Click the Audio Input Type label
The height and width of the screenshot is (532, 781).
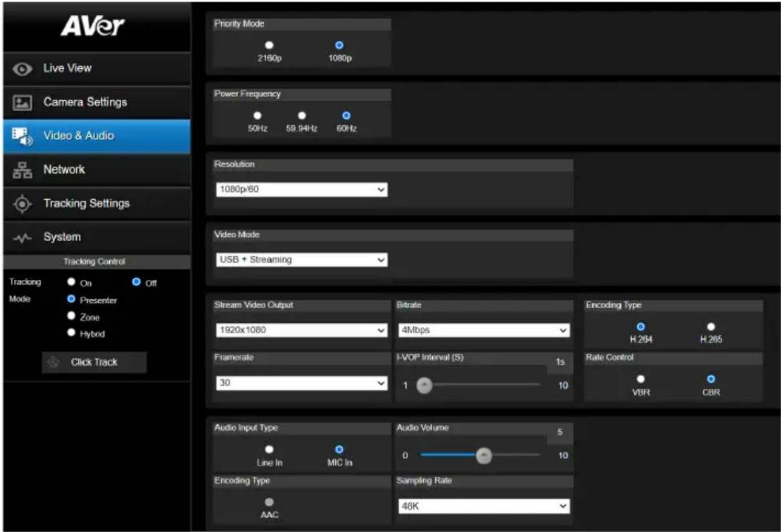(x=246, y=428)
